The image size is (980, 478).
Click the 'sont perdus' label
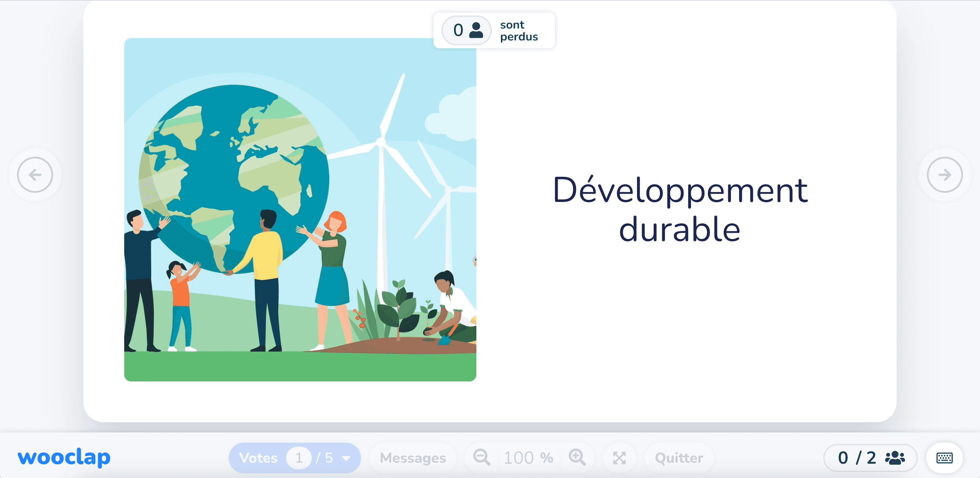[519, 30]
